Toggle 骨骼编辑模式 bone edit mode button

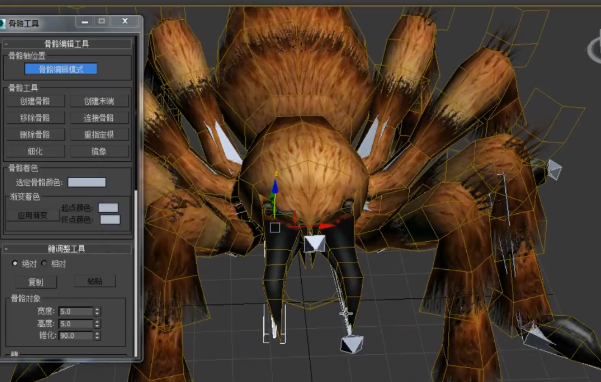(x=61, y=69)
